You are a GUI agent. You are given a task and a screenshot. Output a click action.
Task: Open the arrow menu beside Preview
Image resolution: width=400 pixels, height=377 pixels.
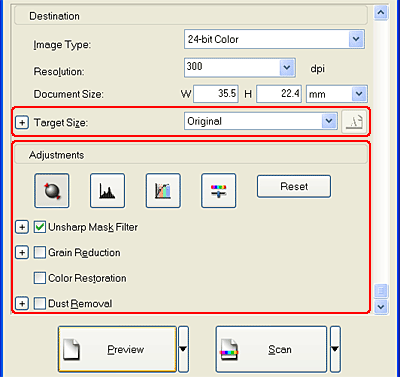(183, 349)
